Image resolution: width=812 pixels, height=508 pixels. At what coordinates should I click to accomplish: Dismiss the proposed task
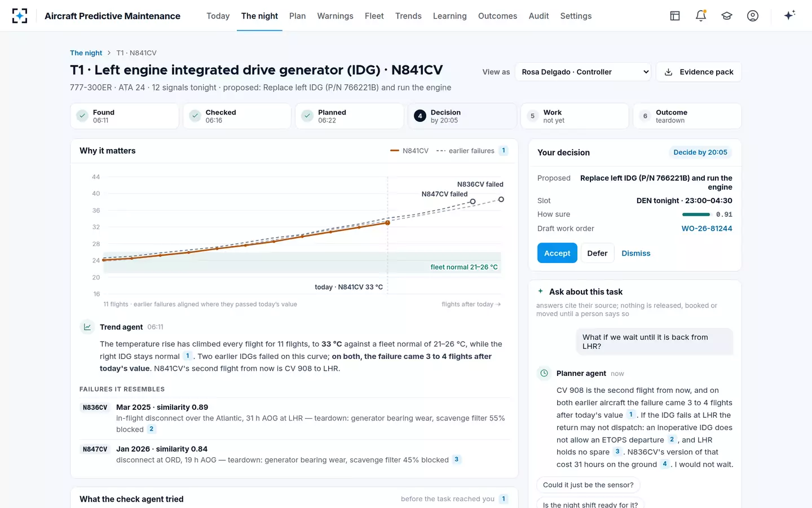(x=636, y=253)
